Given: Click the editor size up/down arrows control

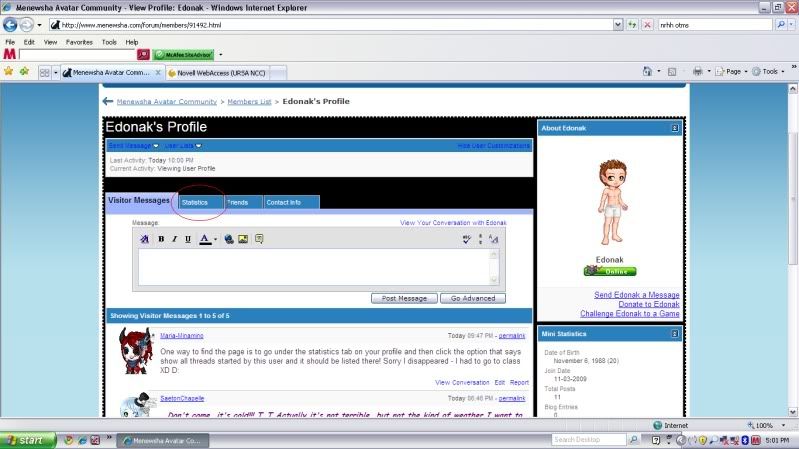Looking at the screenshot, I should click(x=480, y=239).
